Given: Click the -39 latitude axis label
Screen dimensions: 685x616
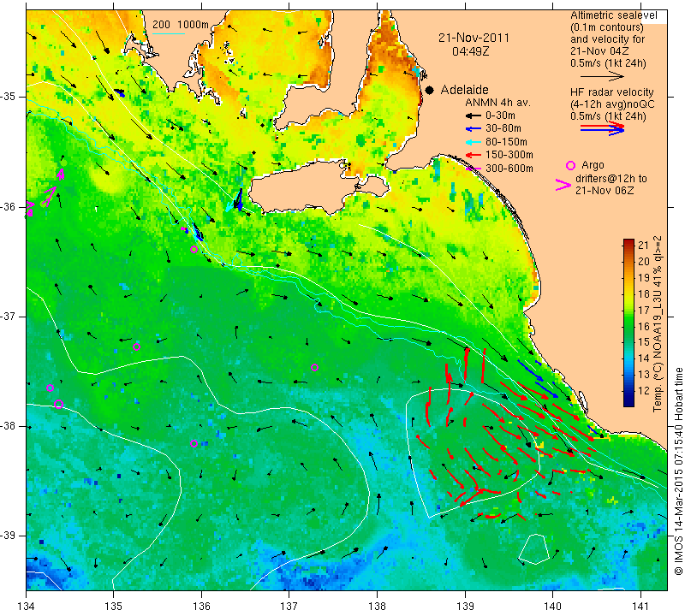Looking at the screenshot, I should tap(9, 536).
